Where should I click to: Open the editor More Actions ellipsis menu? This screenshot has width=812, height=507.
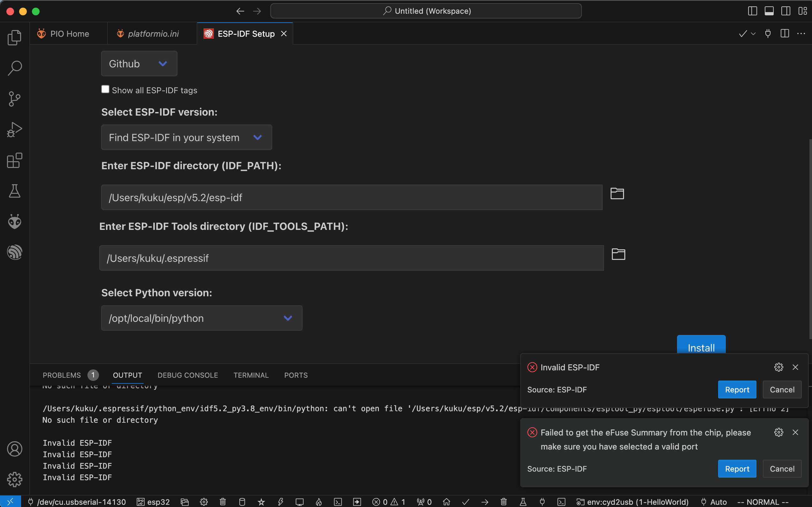coord(801,34)
